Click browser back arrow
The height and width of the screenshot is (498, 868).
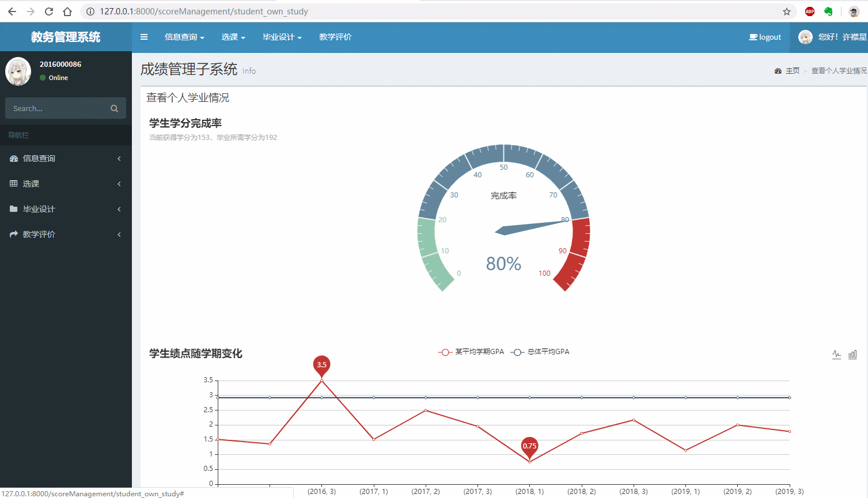pos(12,12)
